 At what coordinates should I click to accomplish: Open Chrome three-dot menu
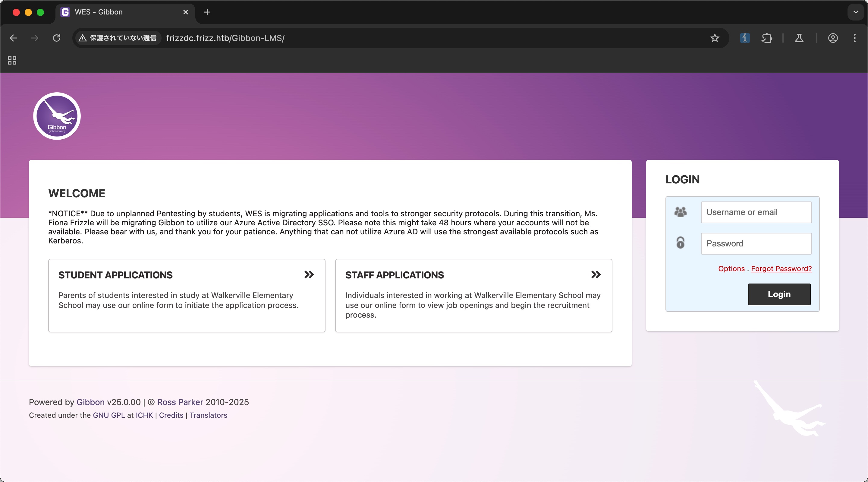pyautogui.click(x=854, y=38)
